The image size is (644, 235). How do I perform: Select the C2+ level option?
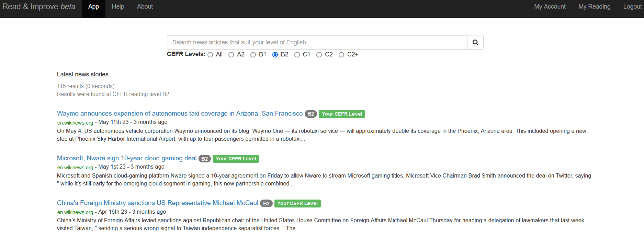coord(341,55)
